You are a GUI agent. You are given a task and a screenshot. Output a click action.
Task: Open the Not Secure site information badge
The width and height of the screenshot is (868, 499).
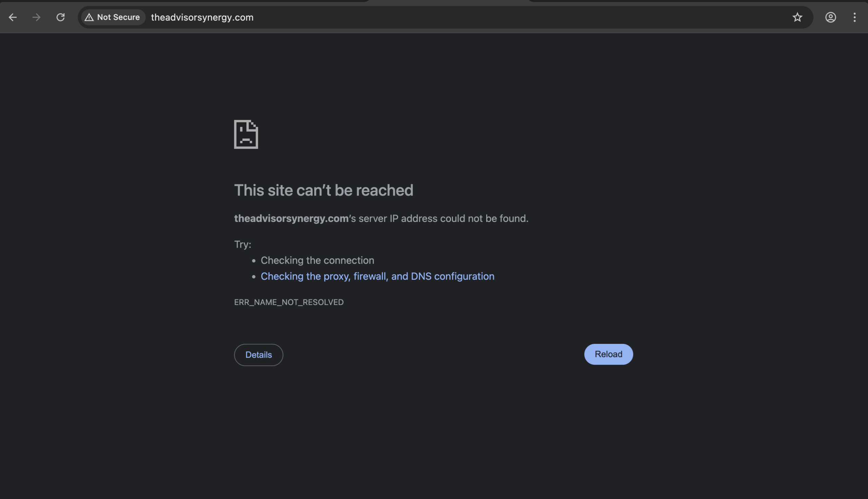(112, 17)
